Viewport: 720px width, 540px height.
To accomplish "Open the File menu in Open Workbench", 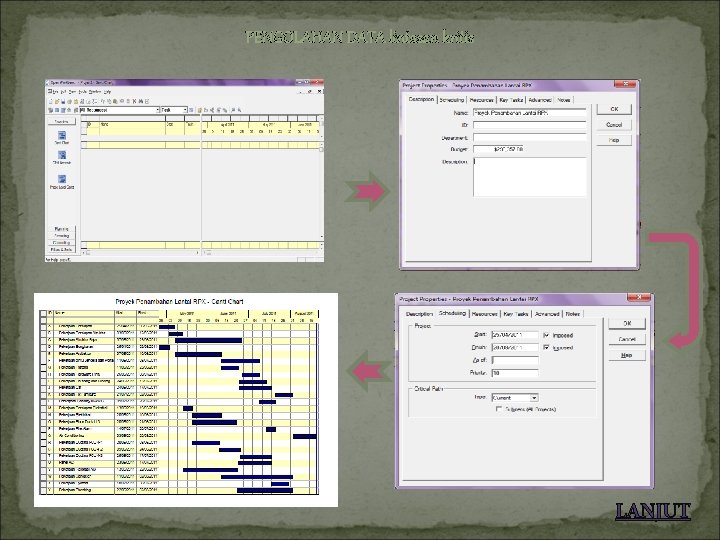I will (54, 92).
